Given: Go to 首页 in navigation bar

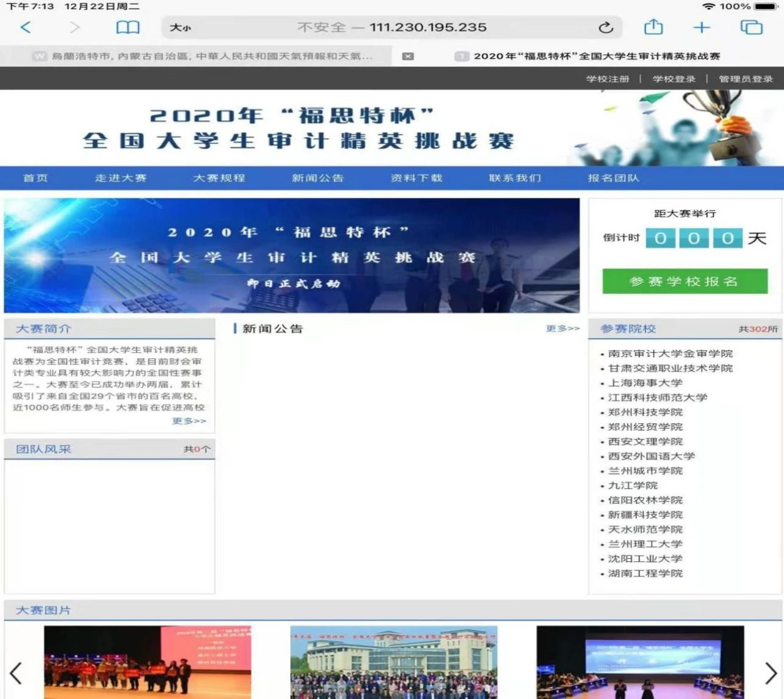Looking at the screenshot, I should 36,178.
